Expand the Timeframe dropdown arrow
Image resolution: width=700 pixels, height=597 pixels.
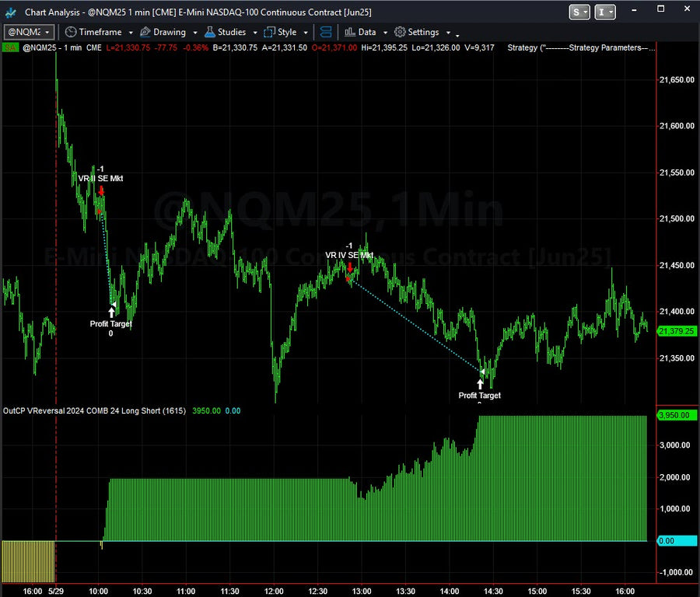[x=131, y=33]
